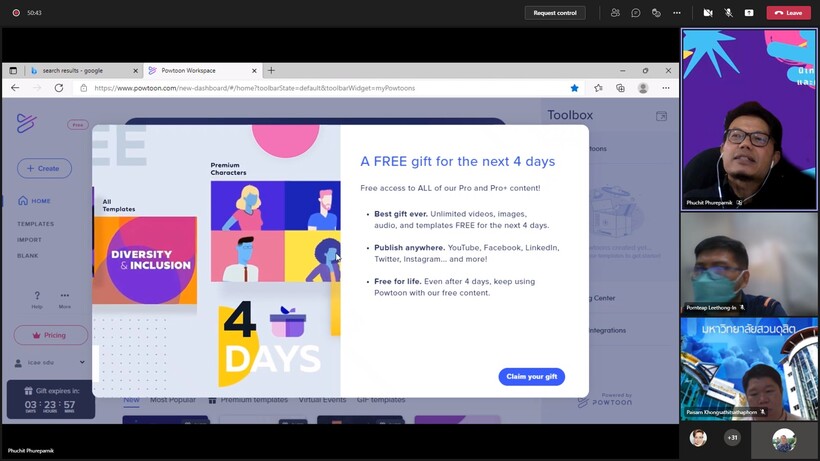
Task: Open the browser tab actions menu icon
Action: [13, 71]
